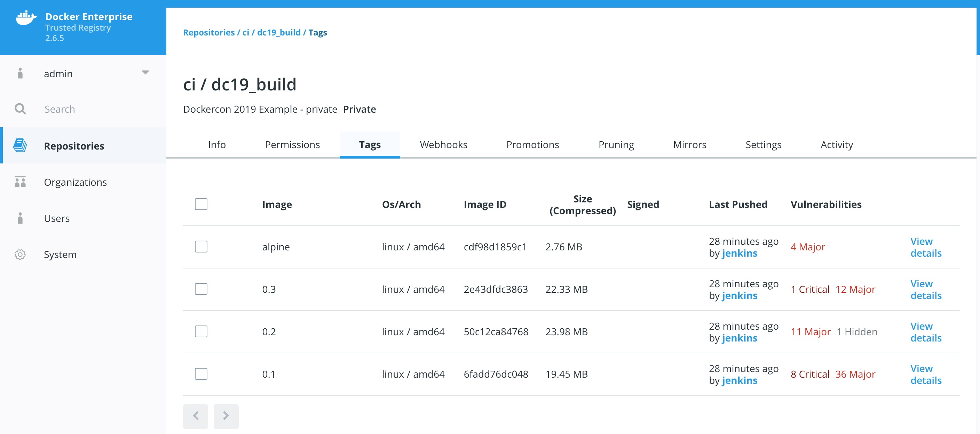Image resolution: width=980 pixels, height=434 pixels.
Task: Click the Organizations people icon
Action: click(x=20, y=182)
